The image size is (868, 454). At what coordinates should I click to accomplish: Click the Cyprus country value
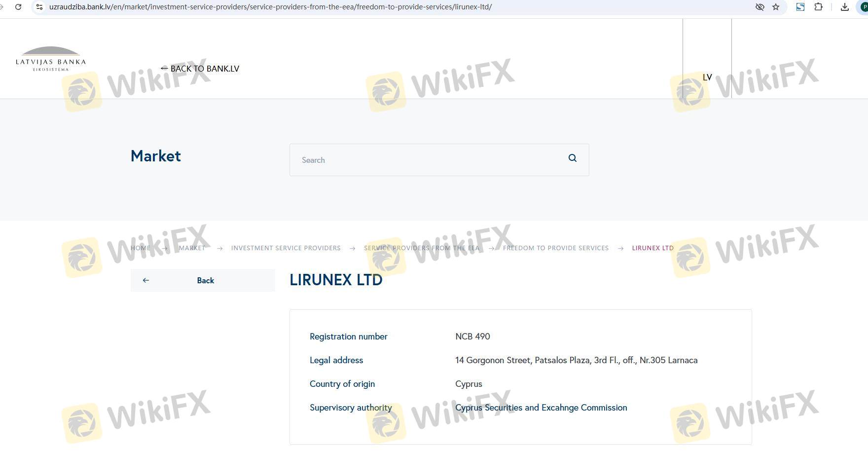coord(469,384)
